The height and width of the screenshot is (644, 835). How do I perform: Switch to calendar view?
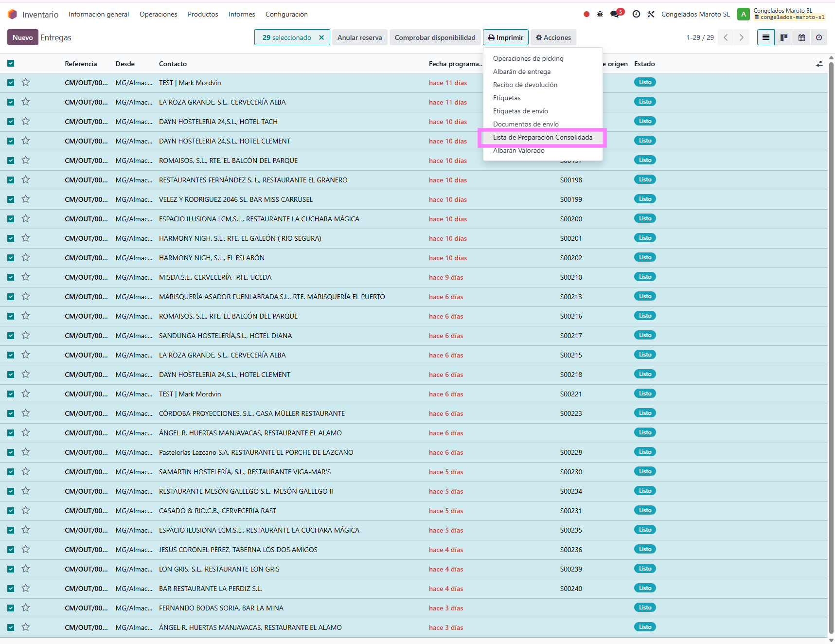pos(801,37)
